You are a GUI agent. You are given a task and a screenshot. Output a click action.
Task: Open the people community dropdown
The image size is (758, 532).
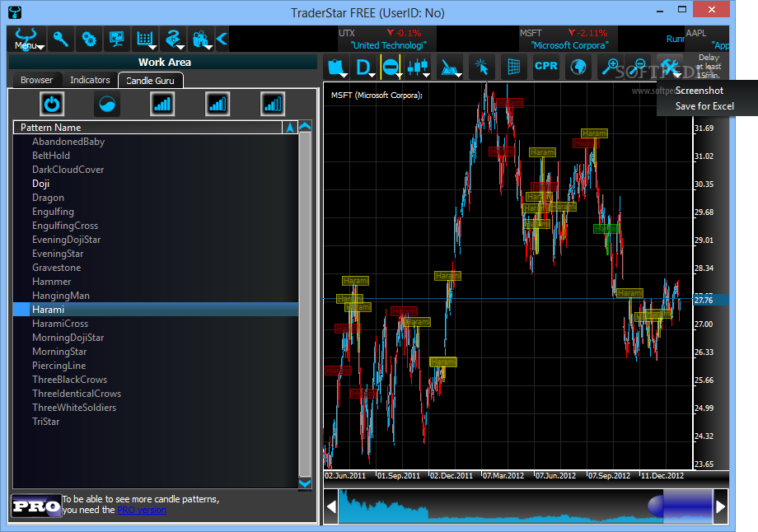(200, 40)
